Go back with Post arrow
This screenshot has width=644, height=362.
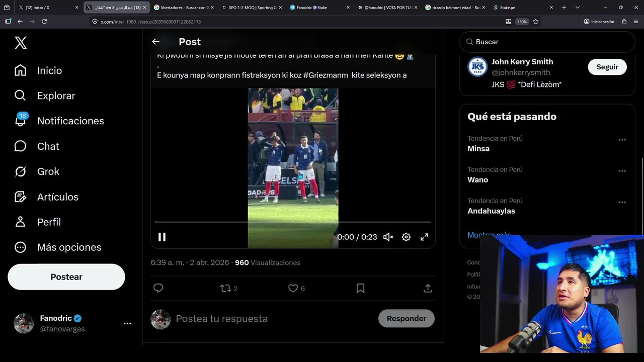pyautogui.click(x=156, y=42)
